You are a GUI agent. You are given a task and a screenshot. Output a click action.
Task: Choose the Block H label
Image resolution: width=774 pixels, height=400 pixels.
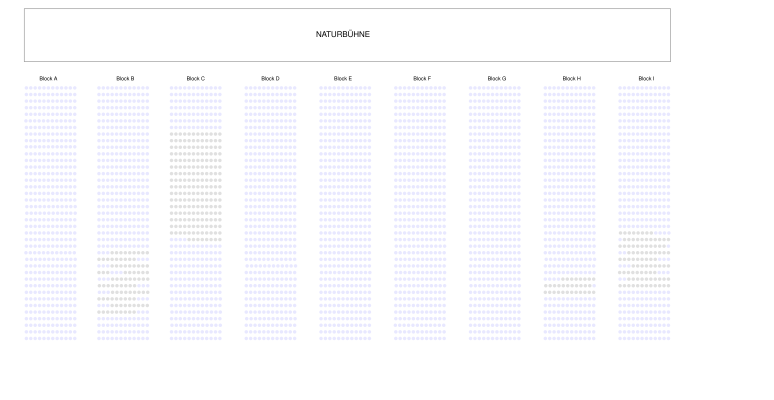[x=571, y=78]
